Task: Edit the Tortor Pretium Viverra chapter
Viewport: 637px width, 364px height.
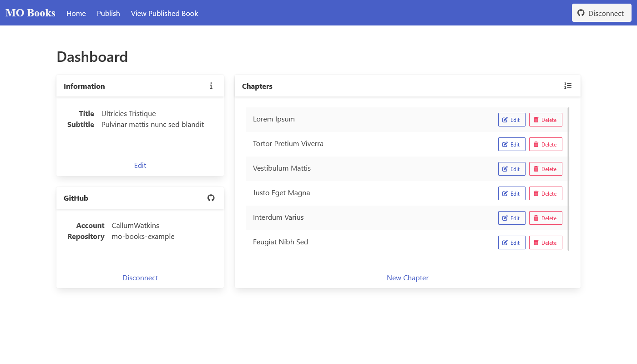Action: [511, 144]
